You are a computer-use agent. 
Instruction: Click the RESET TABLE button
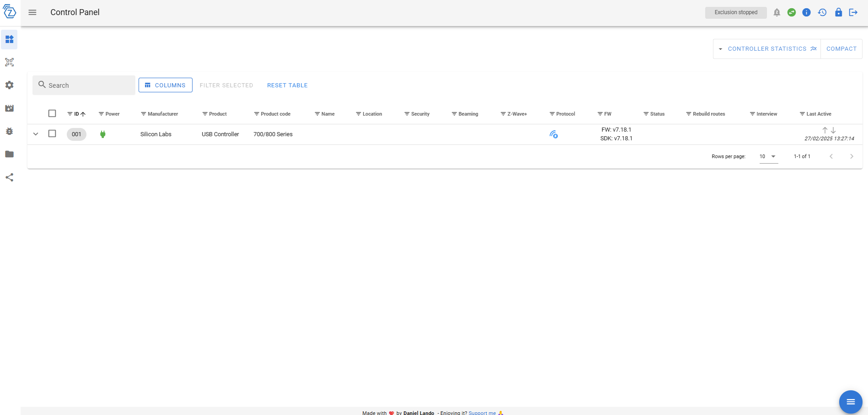(287, 85)
